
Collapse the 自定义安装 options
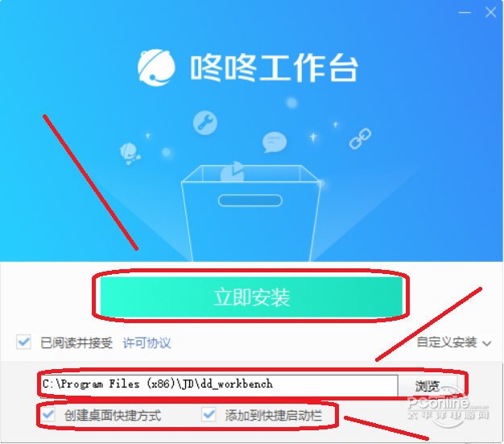point(453,342)
